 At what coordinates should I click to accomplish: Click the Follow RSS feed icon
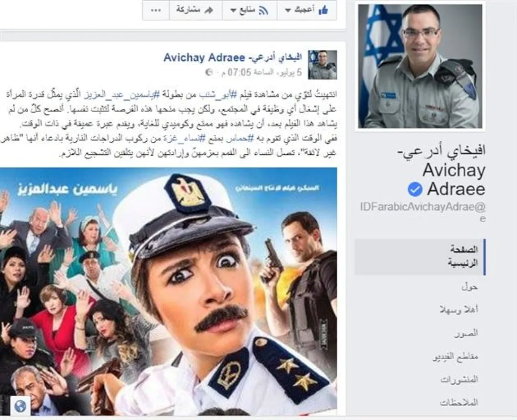(x=263, y=11)
